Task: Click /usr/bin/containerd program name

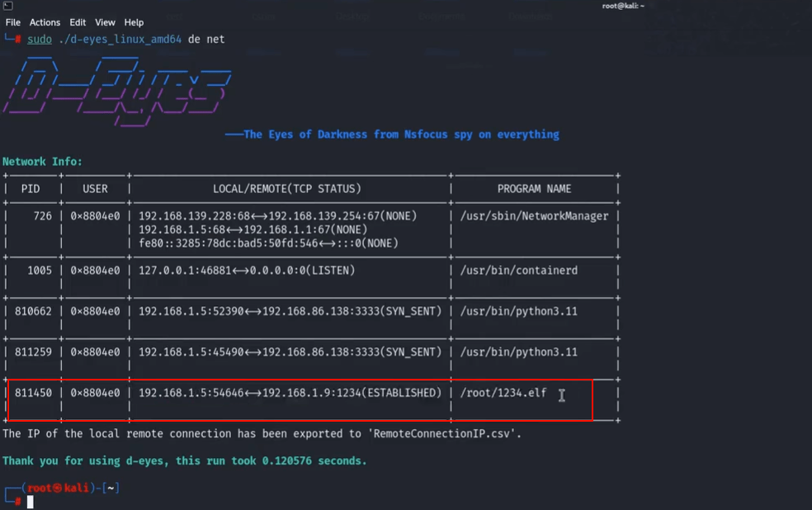Action: click(x=519, y=271)
